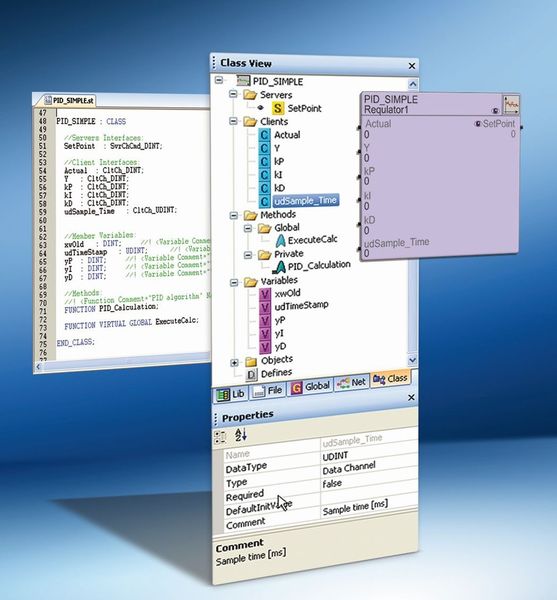Click the Objects folder icon

pyautogui.click(x=251, y=361)
